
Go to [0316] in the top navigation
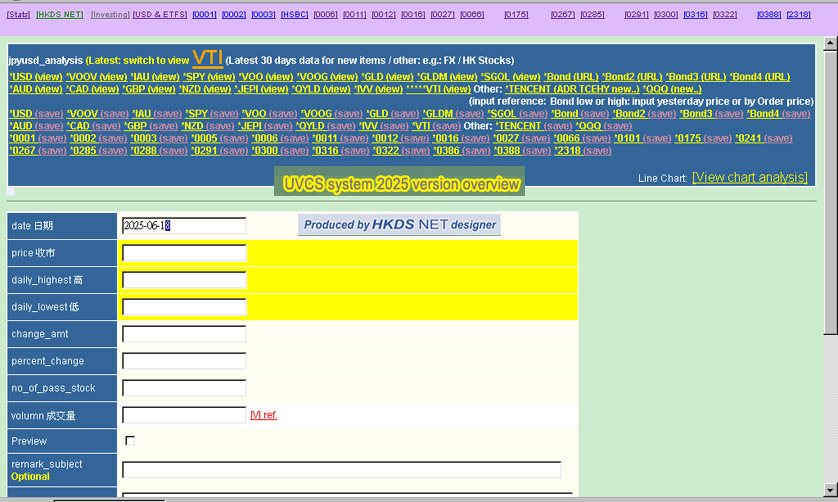pyautogui.click(x=695, y=14)
